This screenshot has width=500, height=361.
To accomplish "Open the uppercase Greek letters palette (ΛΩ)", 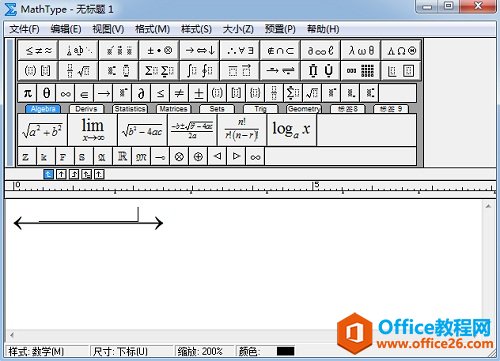I will pyautogui.click(x=401, y=50).
